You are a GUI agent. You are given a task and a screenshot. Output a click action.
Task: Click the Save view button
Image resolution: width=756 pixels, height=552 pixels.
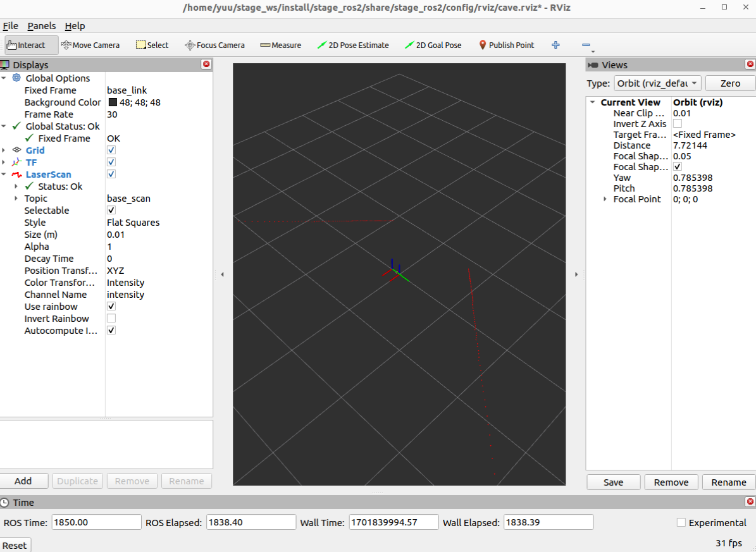[613, 482]
